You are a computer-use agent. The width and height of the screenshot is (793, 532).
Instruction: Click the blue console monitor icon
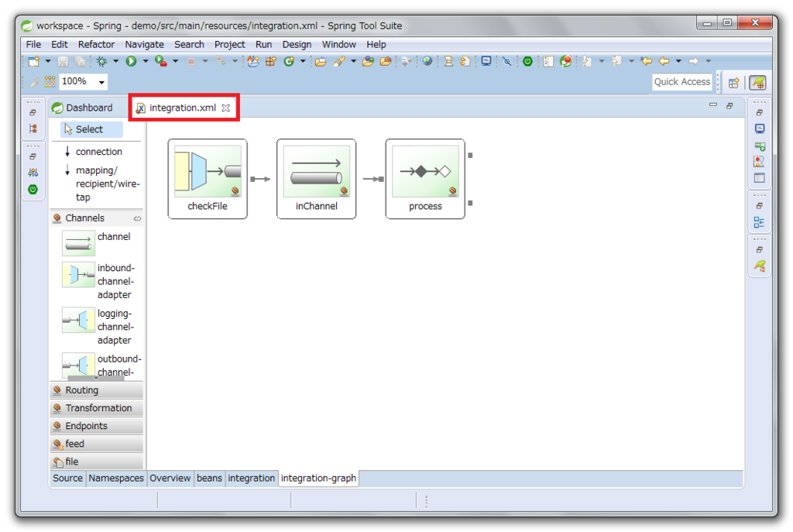486,61
